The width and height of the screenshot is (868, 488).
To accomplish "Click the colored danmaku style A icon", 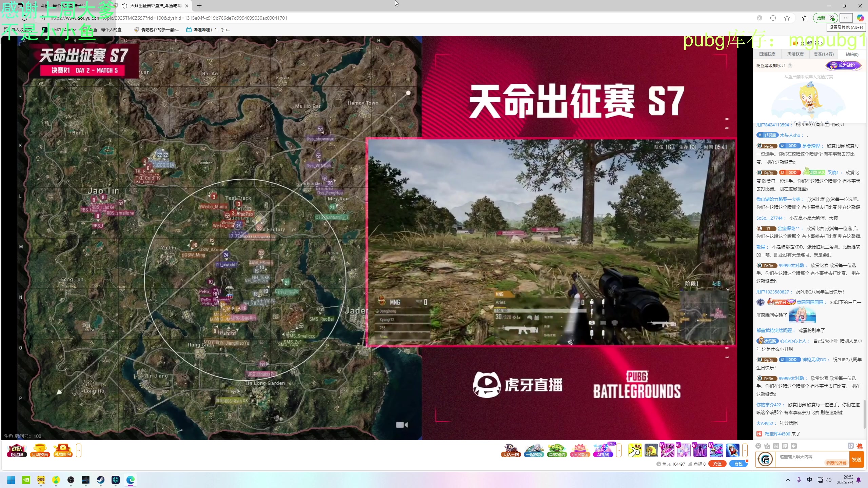I will coord(767,446).
